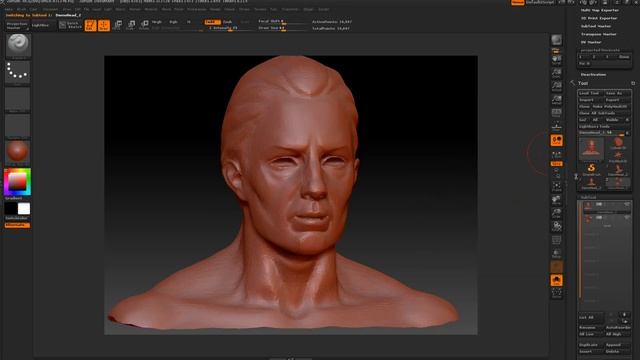The height and width of the screenshot is (360, 640).
Task: Toggle Solo mode
Action: pos(557,280)
